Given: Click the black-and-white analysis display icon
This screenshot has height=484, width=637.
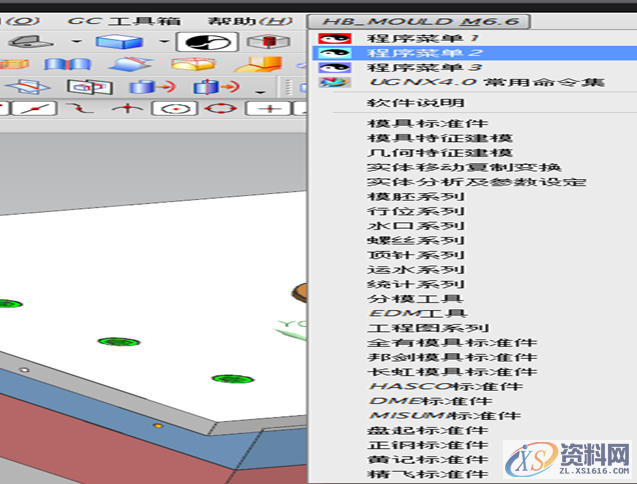Looking at the screenshot, I should tap(208, 42).
